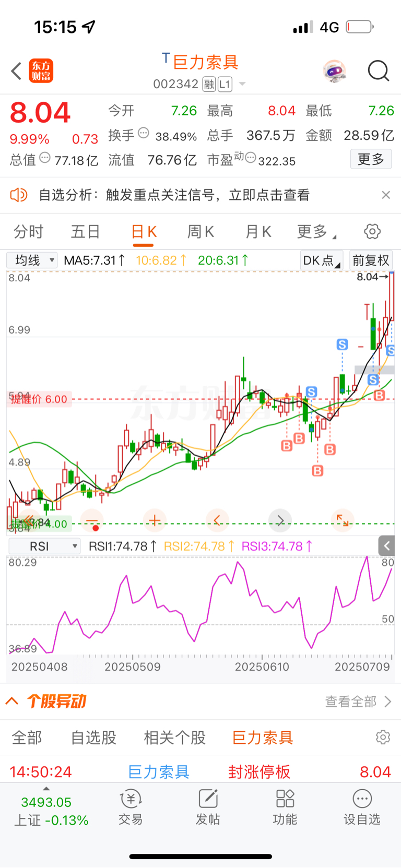Select the 全部 alerts tab

pos(27,738)
